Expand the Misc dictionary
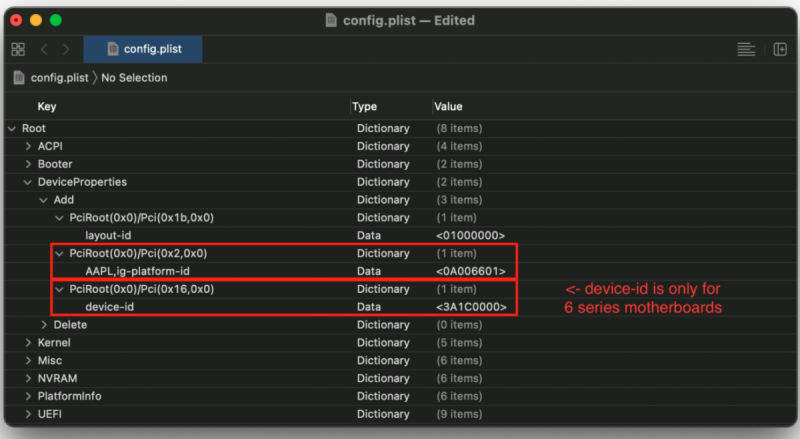 pos(28,360)
